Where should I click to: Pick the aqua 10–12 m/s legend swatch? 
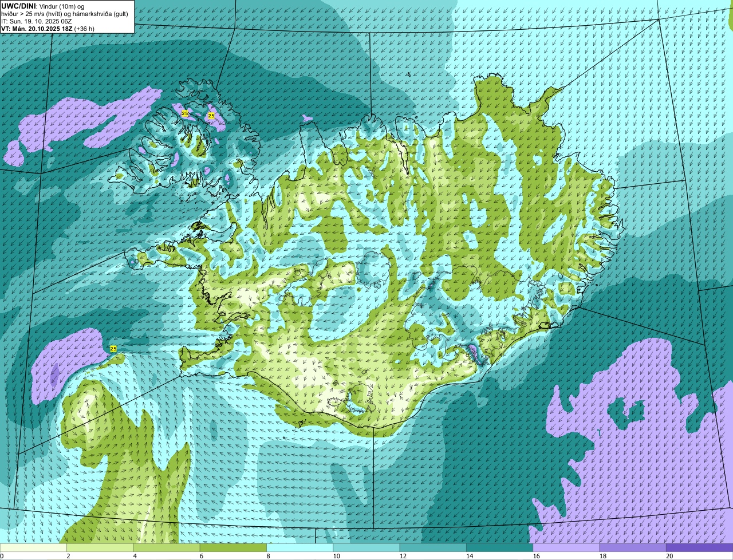point(366,548)
